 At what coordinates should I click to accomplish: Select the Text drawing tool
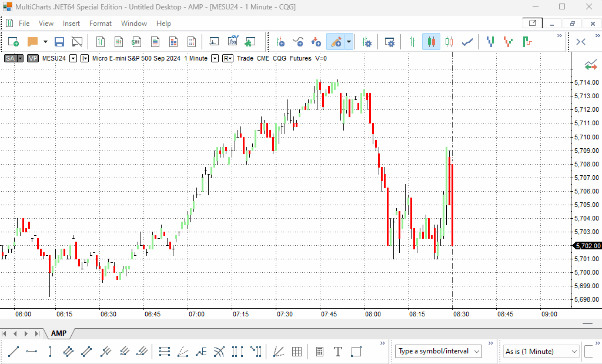(338, 351)
